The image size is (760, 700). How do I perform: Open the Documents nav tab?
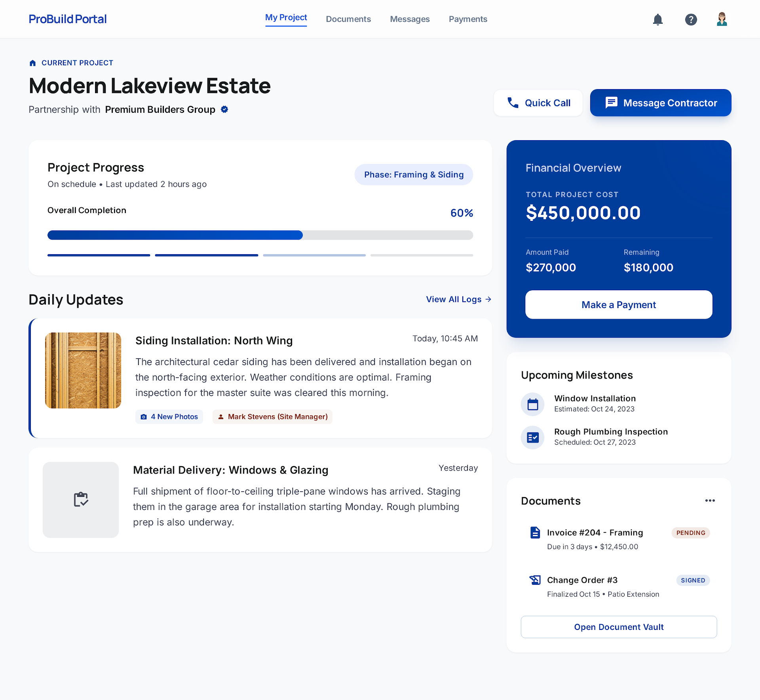click(348, 19)
